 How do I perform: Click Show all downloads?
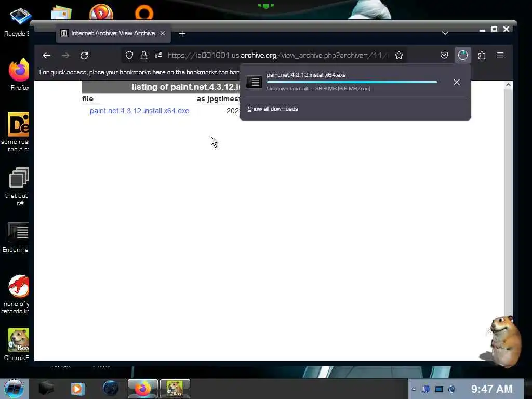(273, 109)
